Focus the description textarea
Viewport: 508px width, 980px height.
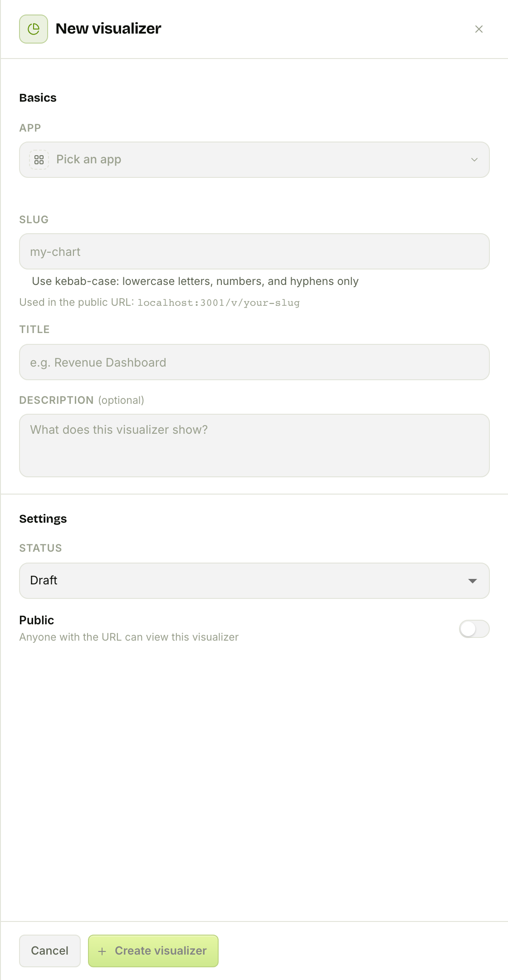coord(254,446)
